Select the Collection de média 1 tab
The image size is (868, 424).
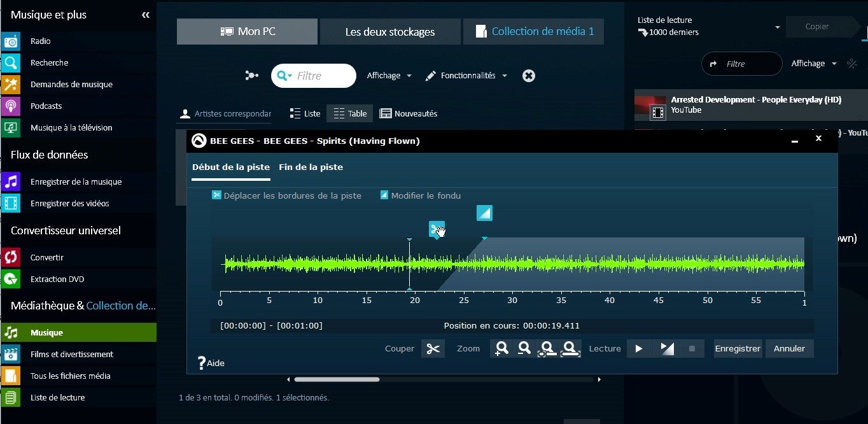click(533, 31)
